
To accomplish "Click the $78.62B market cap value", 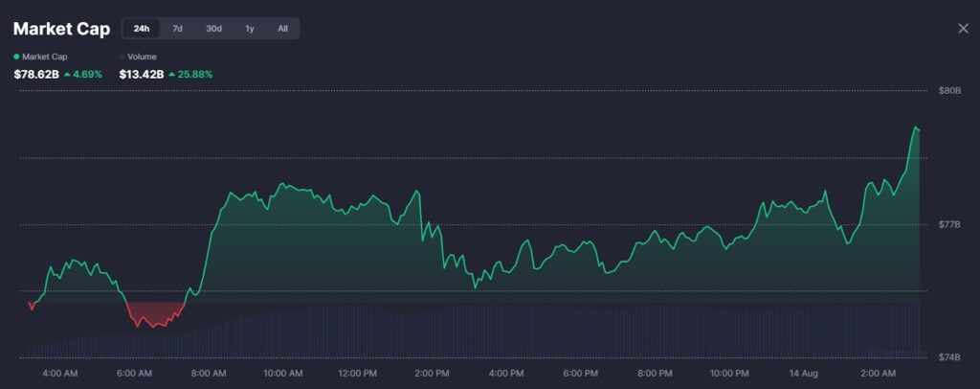I will pos(36,75).
